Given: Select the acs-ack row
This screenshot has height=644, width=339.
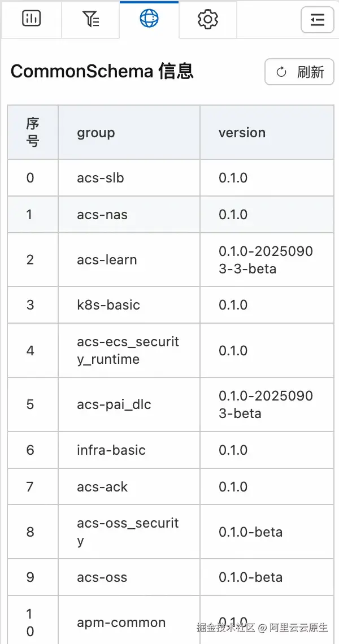Looking at the screenshot, I should (x=102, y=487).
